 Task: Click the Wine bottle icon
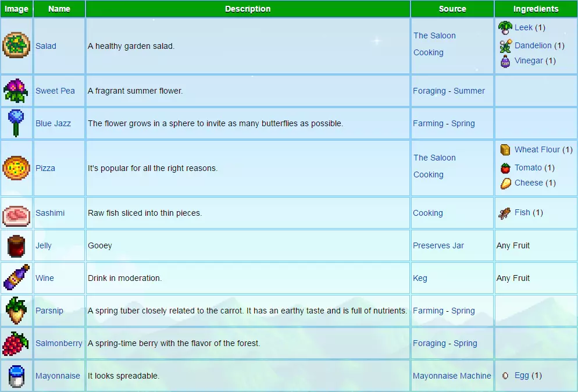[16, 277]
